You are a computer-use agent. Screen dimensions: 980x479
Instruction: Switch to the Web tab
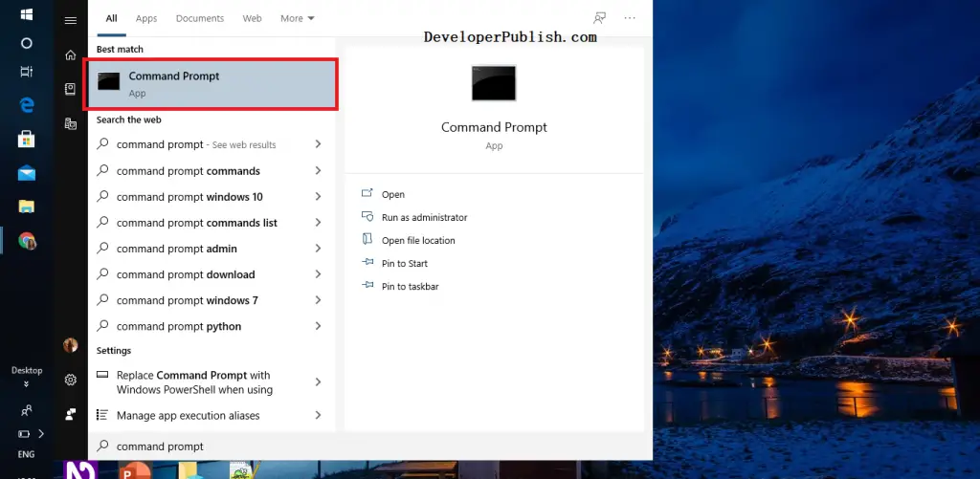(253, 18)
